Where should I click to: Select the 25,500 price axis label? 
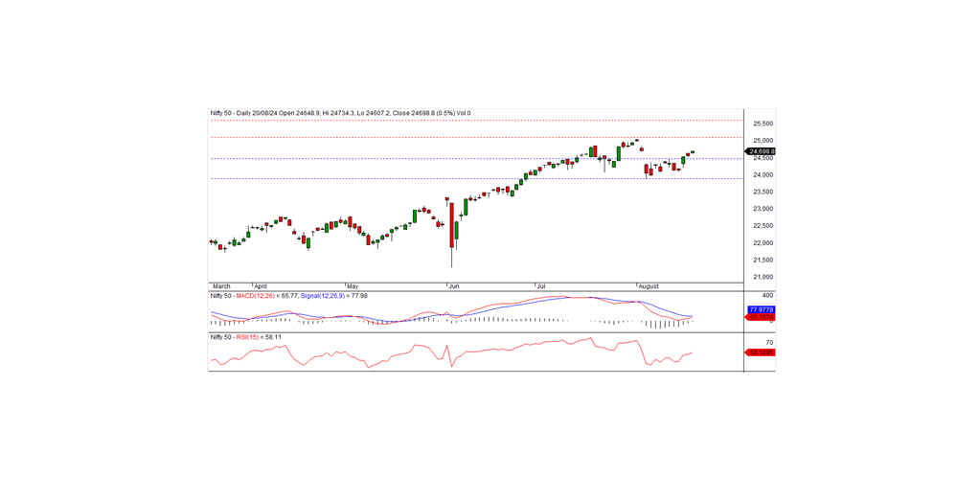coord(763,124)
